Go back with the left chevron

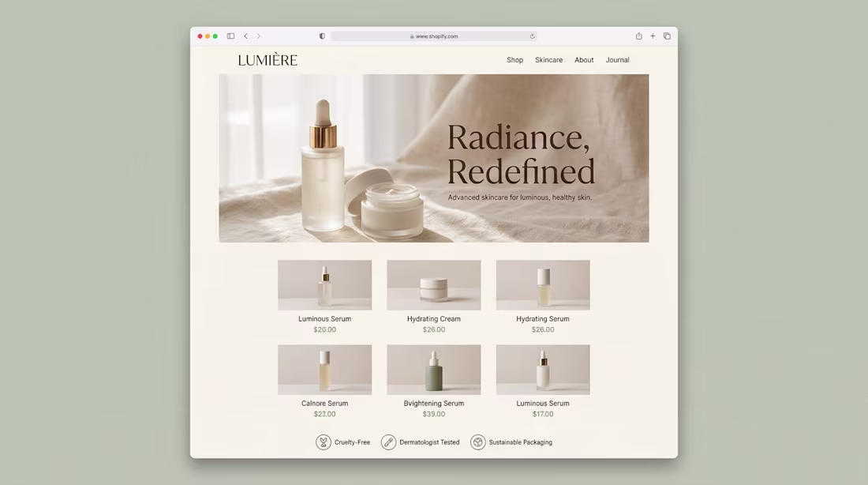pyautogui.click(x=245, y=36)
